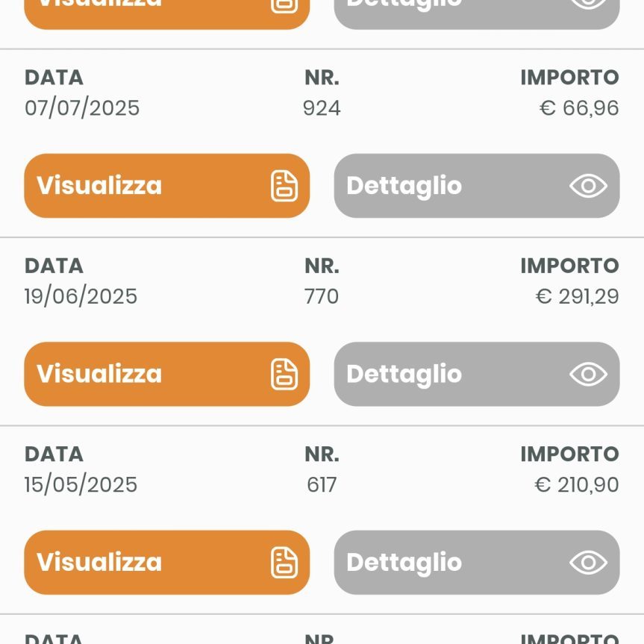This screenshot has height=644, width=644.
Task: Click the date 07/07/2025
Action: (82, 108)
